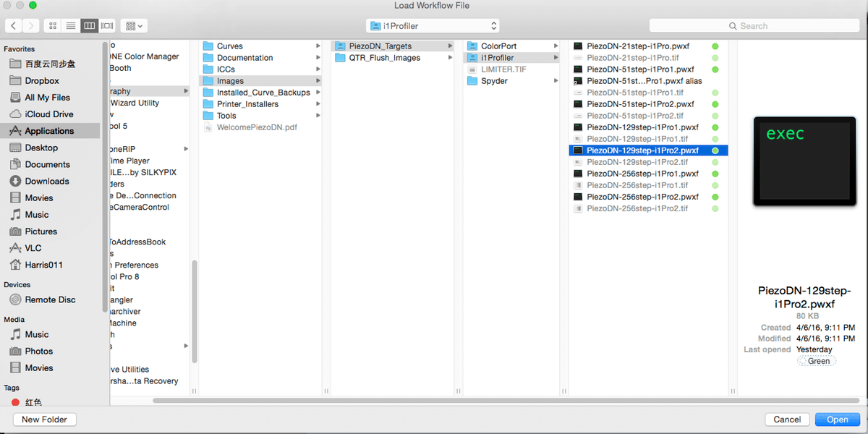868x434 pixels.
Task: Open the Documentation folder
Action: coord(244,58)
